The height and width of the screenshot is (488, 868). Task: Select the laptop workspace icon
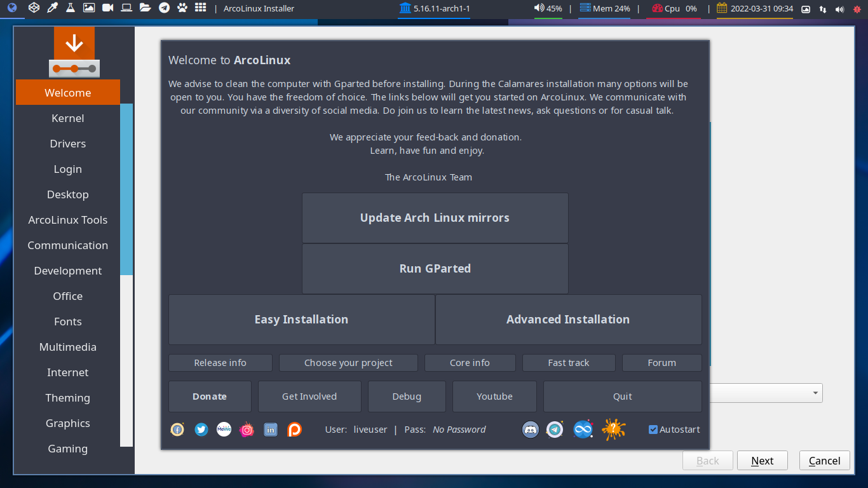tap(126, 8)
